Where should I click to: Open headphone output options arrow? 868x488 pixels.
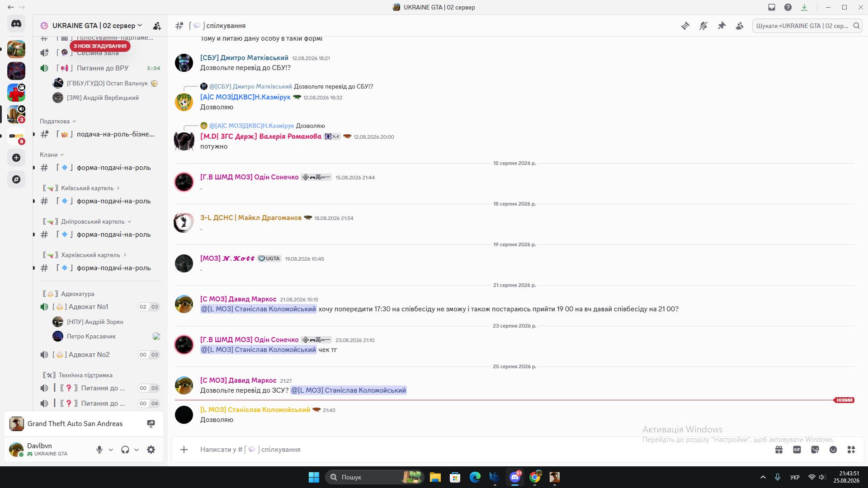point(137,450)
